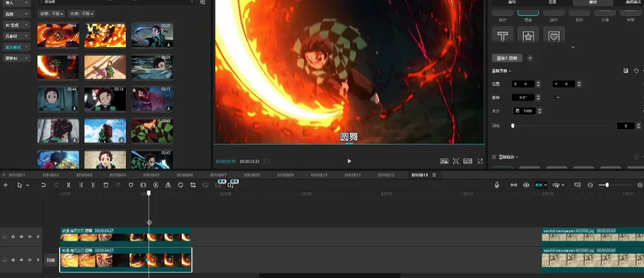
Task: Start voice recording with microphone icon
Action: coord(497,185)
